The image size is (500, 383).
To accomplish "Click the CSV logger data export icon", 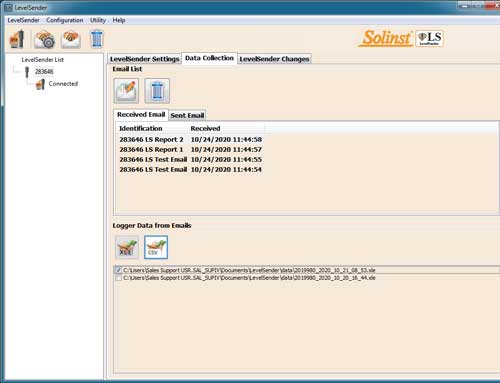I will (156, 247).
